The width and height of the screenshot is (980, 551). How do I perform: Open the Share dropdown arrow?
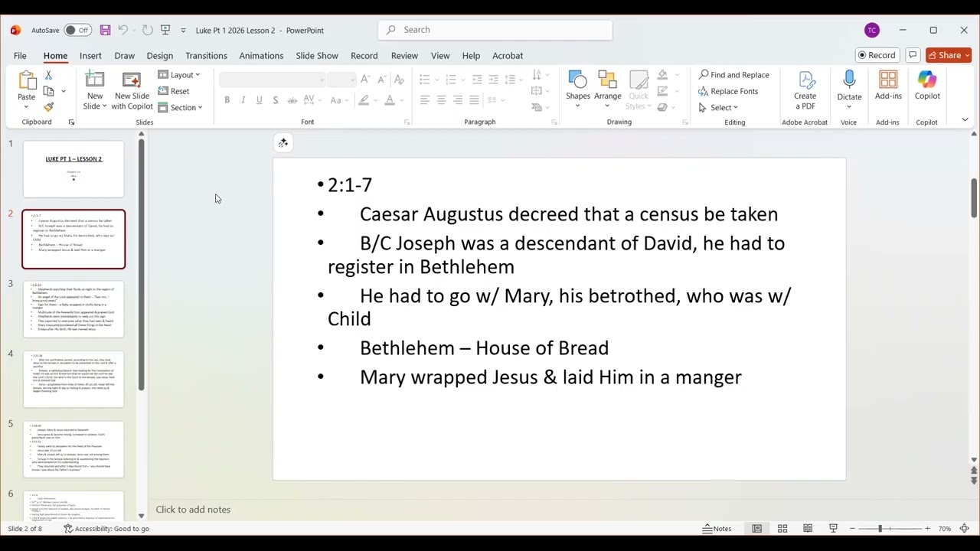(x=967, y=55)
